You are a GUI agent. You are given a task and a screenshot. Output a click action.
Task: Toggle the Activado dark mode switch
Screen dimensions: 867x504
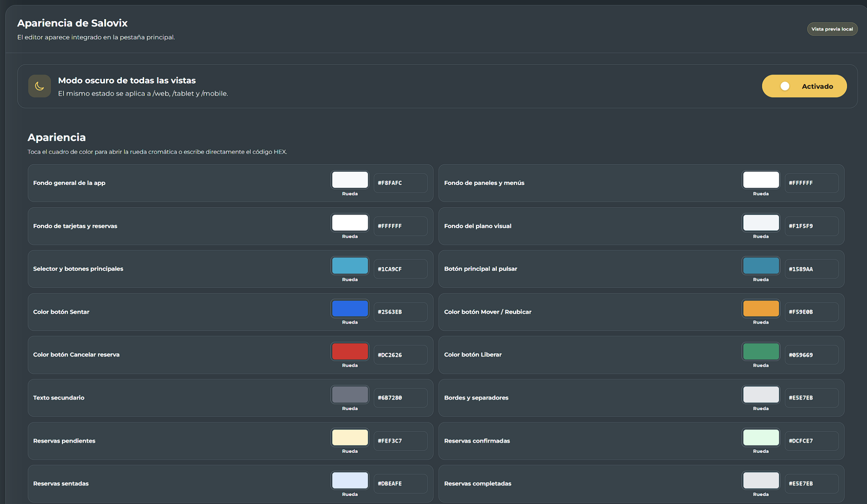coord(804,86)
